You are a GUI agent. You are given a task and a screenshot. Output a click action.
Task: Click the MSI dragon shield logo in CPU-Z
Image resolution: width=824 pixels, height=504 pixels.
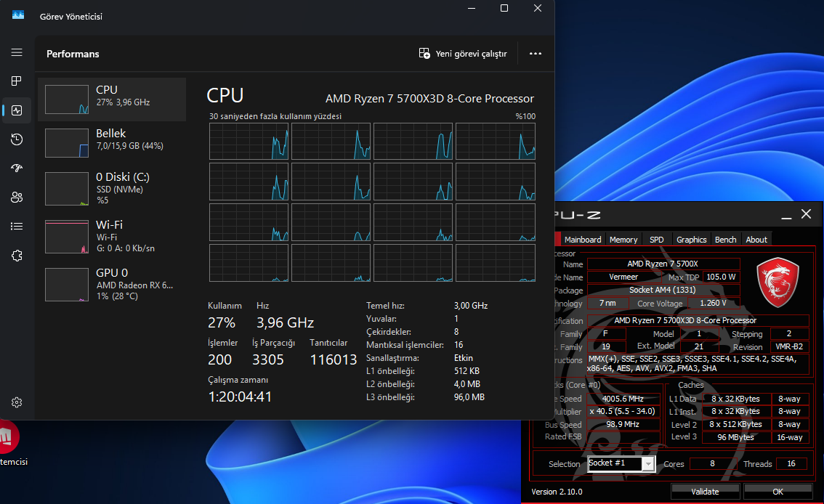(x=777, y=282)
